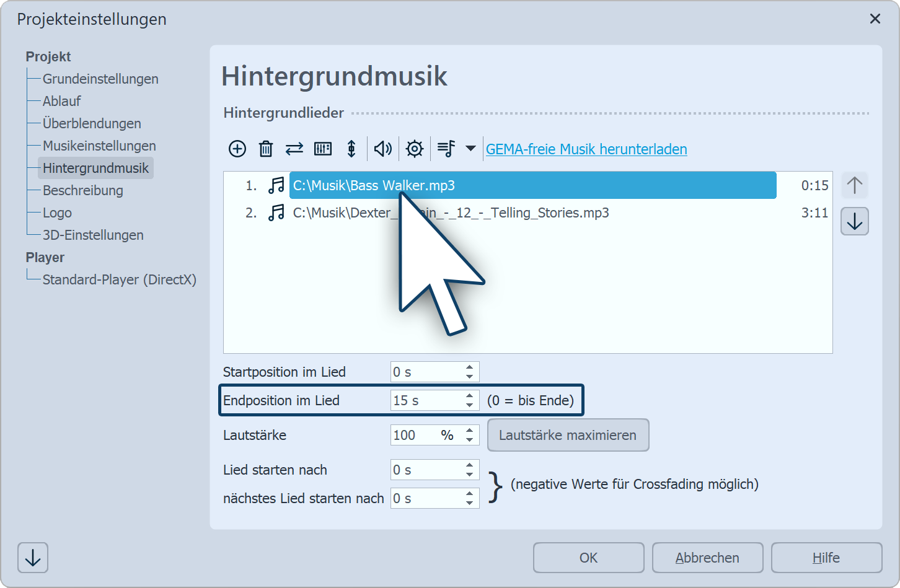Viewport: 900px width, 588px height.
Task: Move song down with the down arrow button
Action: pyautogui.click(x=854, y=222)
